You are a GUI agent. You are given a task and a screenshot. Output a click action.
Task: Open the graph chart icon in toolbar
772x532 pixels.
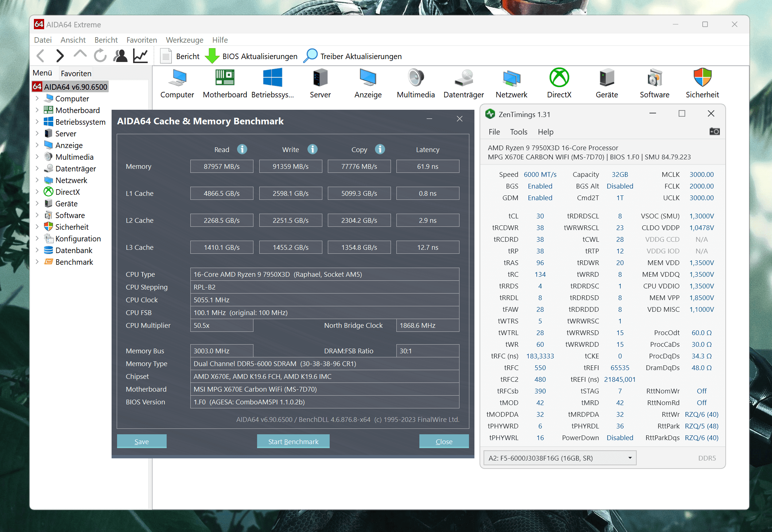140,56
